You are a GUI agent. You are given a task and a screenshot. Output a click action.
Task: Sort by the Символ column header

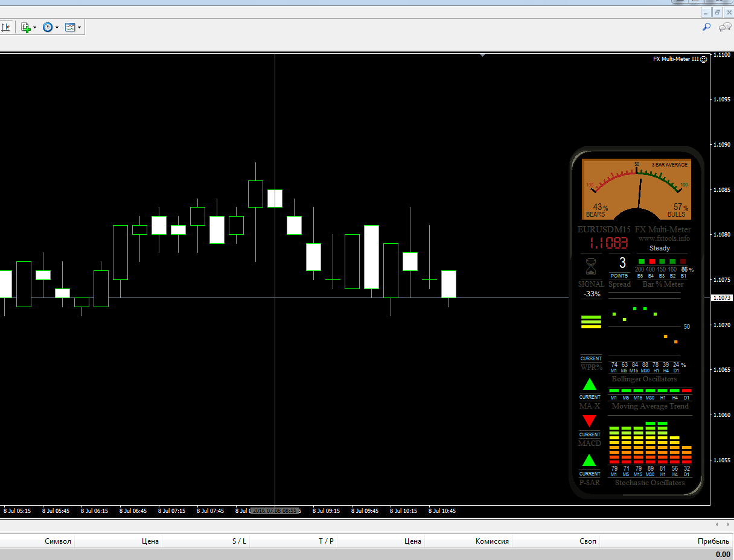(58, 541)
